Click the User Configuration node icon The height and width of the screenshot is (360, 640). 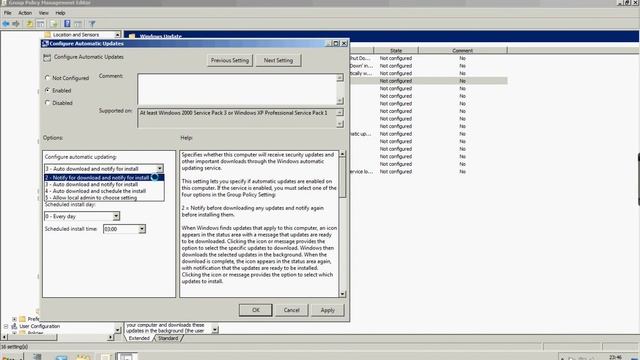14,326
